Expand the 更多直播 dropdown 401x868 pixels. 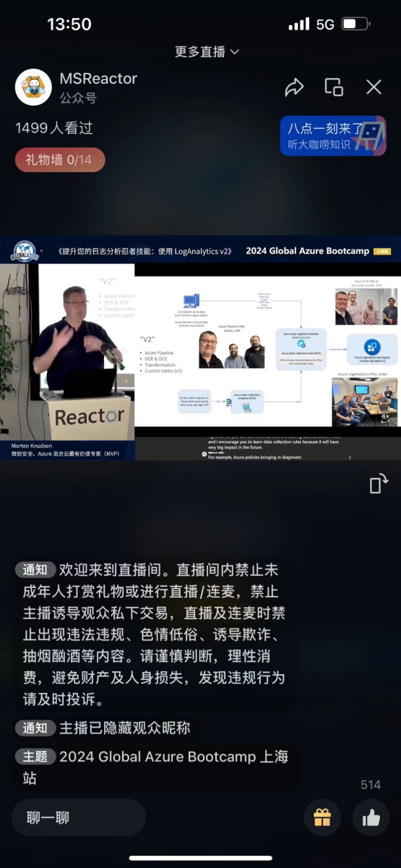(207, 51)
